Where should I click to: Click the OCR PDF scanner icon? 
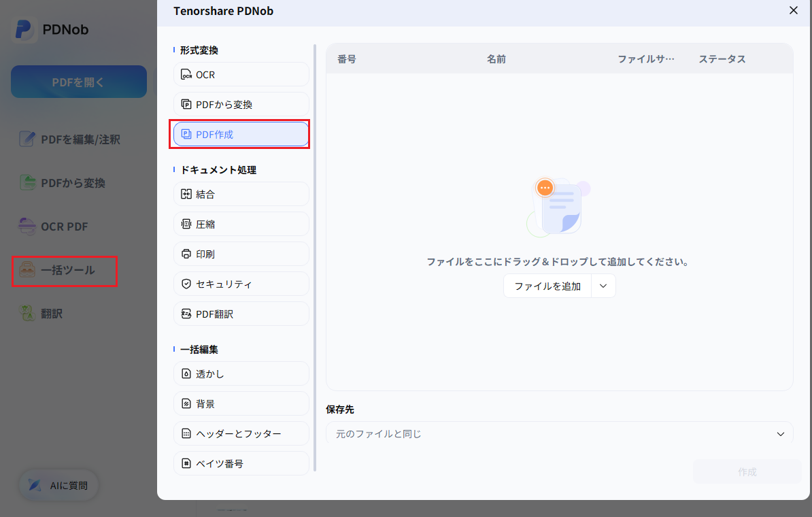click(x=27, y=226)
